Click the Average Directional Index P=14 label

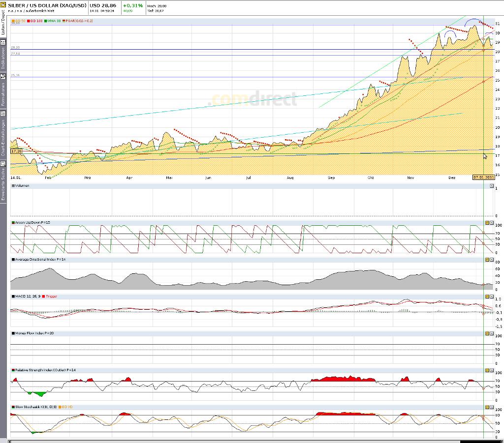coord(40,260)
